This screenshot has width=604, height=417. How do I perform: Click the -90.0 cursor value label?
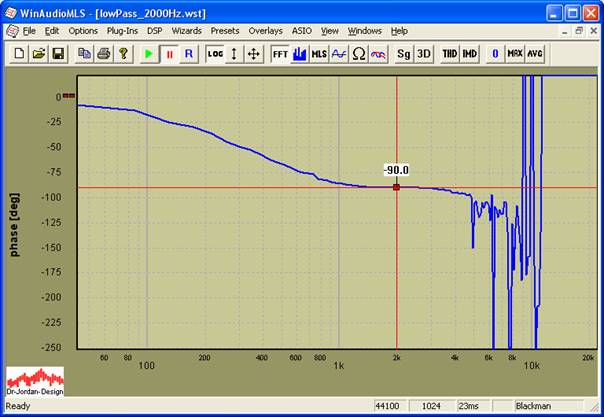(396, 170)
